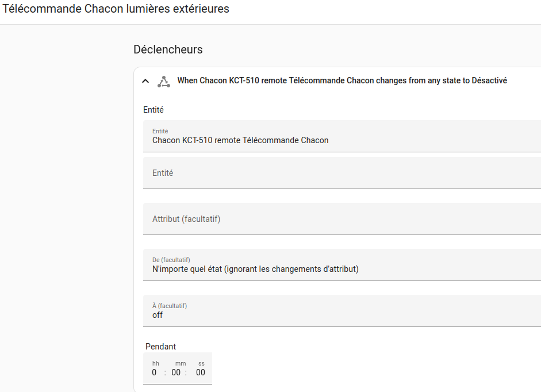The height and width of the screenshot is (392, 541).
Task: Select the 'When Chacon KCT-510 remote' trigger summary
Action: 342,80
